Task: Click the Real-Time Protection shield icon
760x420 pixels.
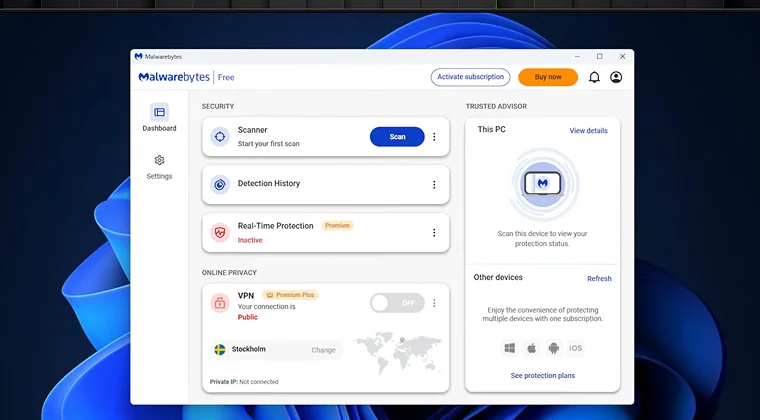Action: 220,232
